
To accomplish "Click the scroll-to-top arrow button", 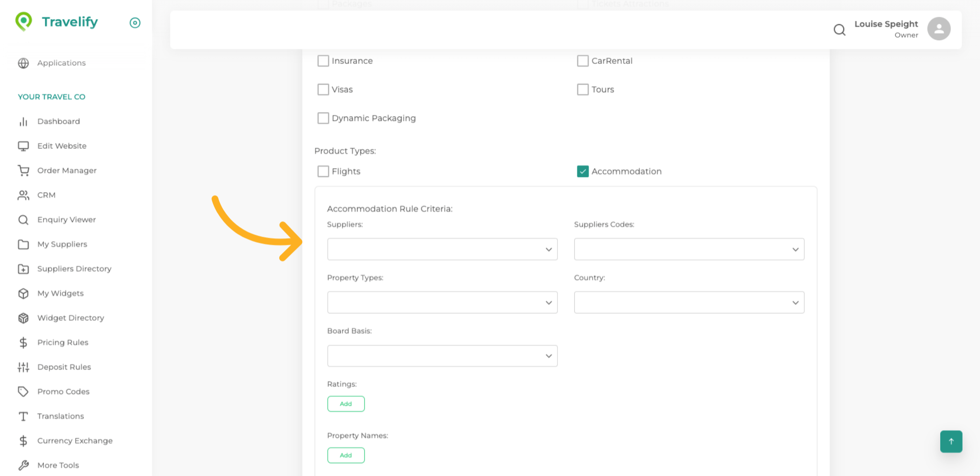I will coord(950,441).
